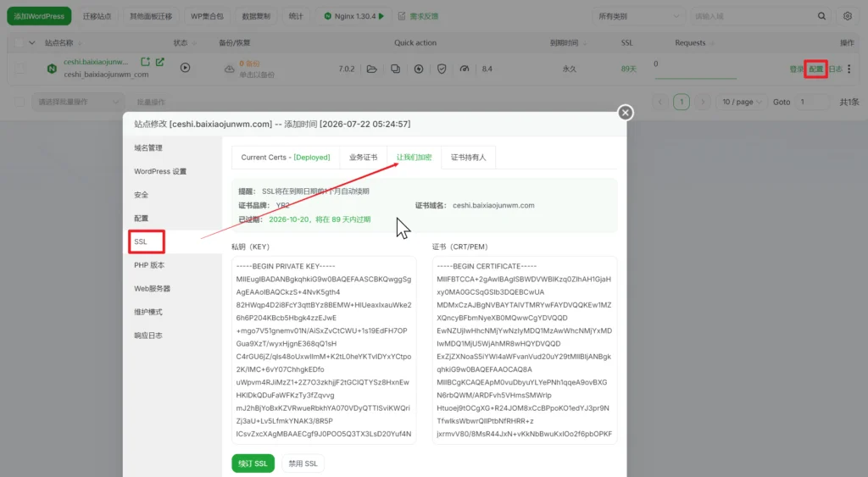Click the running status play icon
Viewport: 868px width, 477px height.
[185, 68]
